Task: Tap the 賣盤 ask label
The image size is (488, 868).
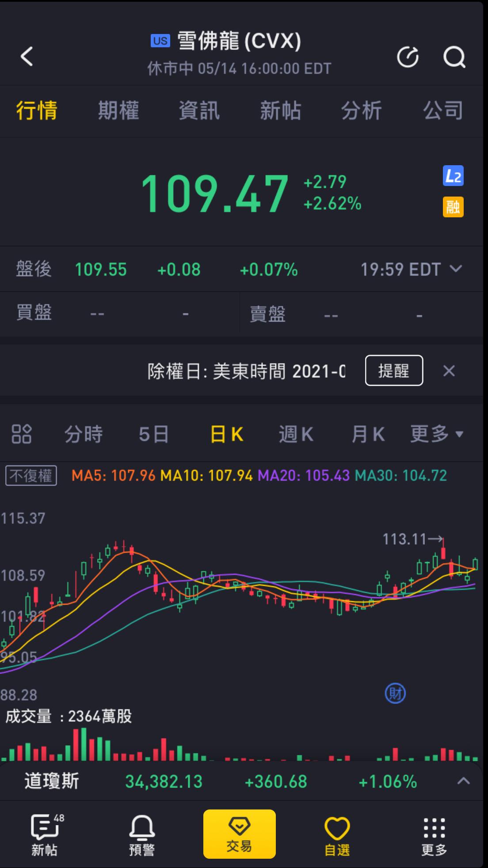Action: click(268, 314)
